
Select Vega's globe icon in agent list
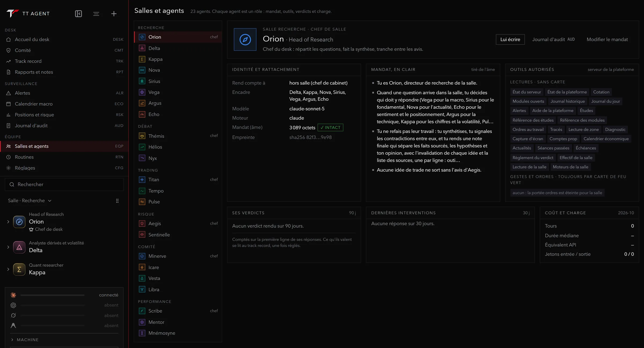[142, 92]
